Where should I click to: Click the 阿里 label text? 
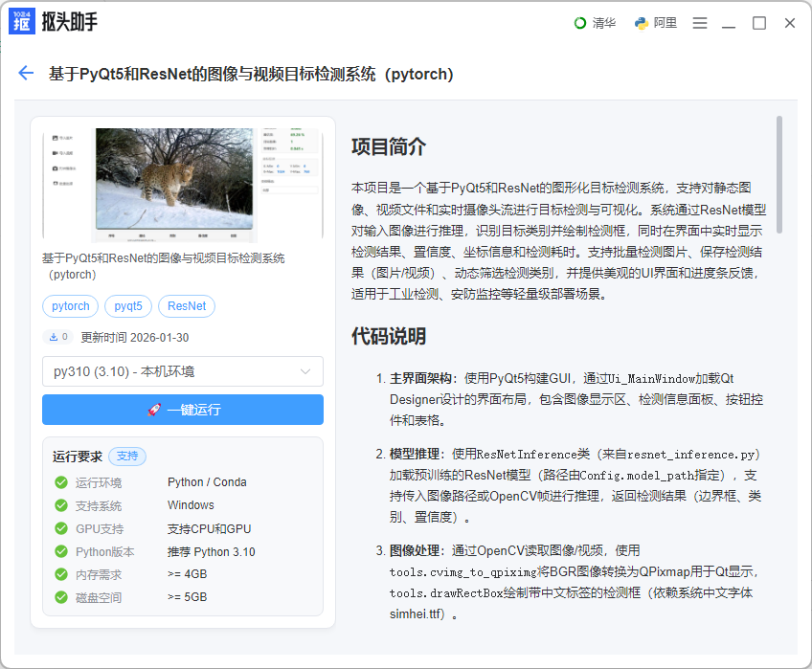tap(665, 23)
